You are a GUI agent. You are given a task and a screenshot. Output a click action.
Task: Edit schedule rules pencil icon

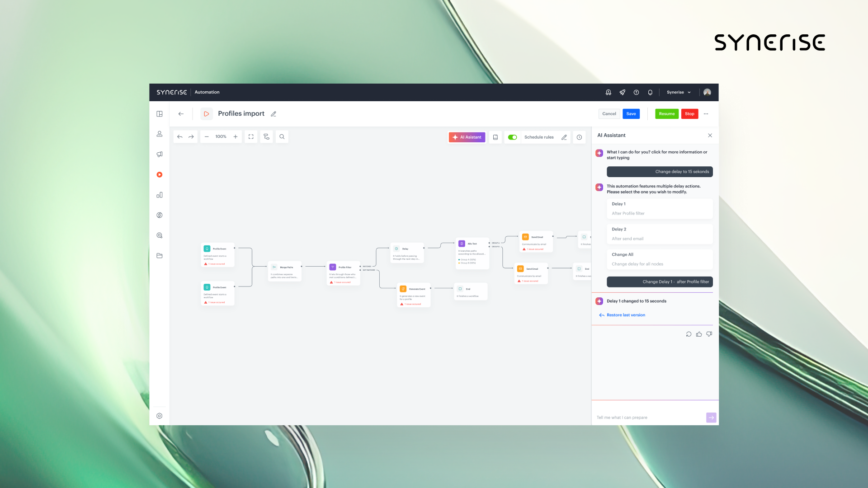coord(564,137)
